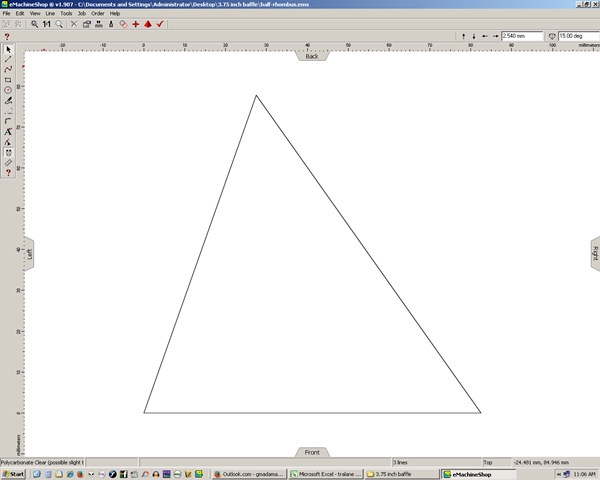The image size is (600, 480).
Task: Switch to Outlook.com taskbar window
Action: [249, 474]
